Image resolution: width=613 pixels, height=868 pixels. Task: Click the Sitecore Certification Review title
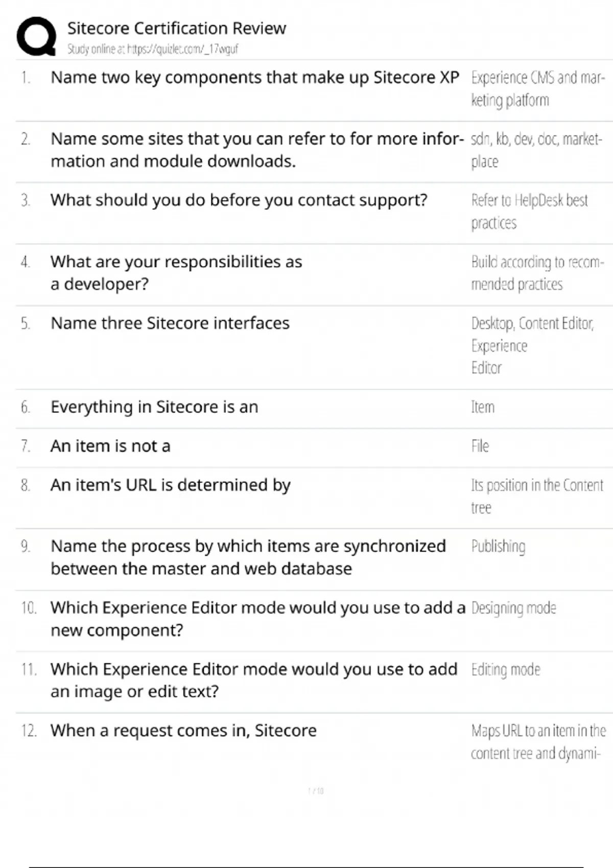coord(176,28)
